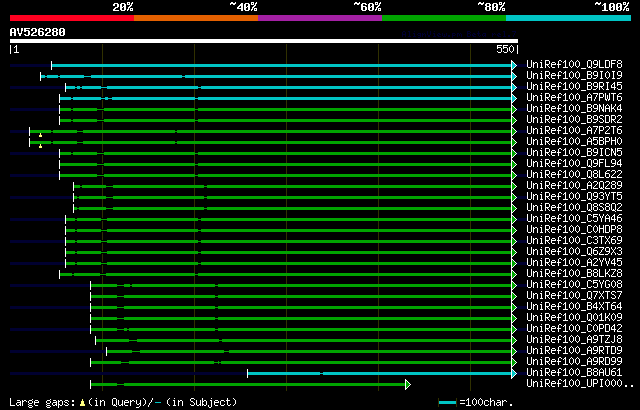
Task: Click the purple ~60% identity legend segment
Action: [320, 18]
